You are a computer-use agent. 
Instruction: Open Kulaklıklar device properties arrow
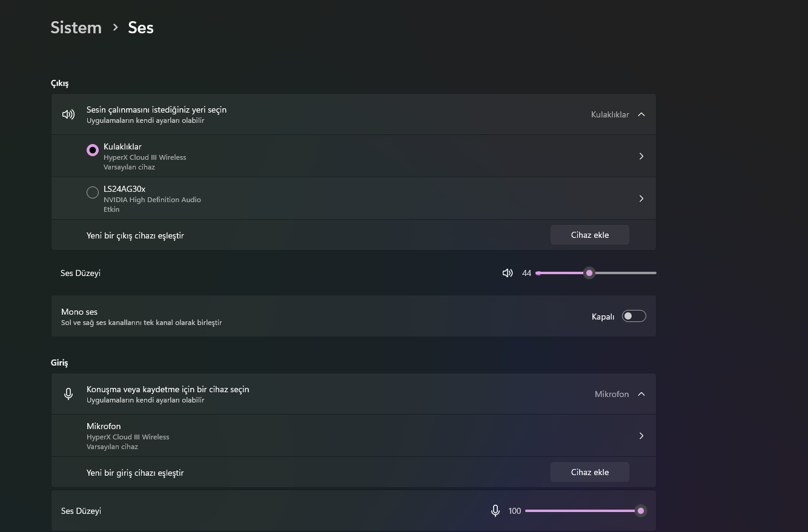641,156
